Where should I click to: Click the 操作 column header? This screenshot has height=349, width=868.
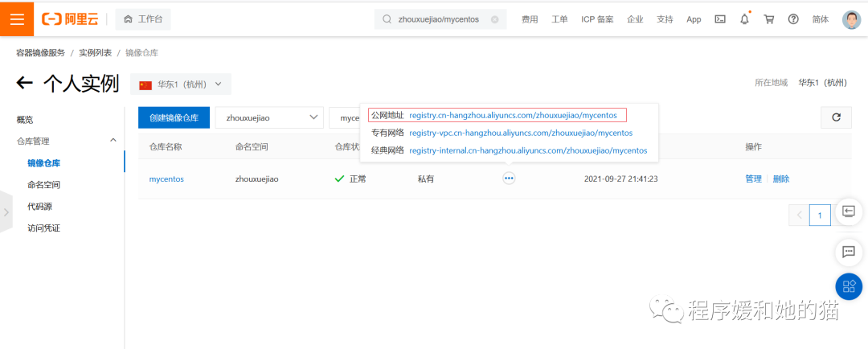click(753, 147)
